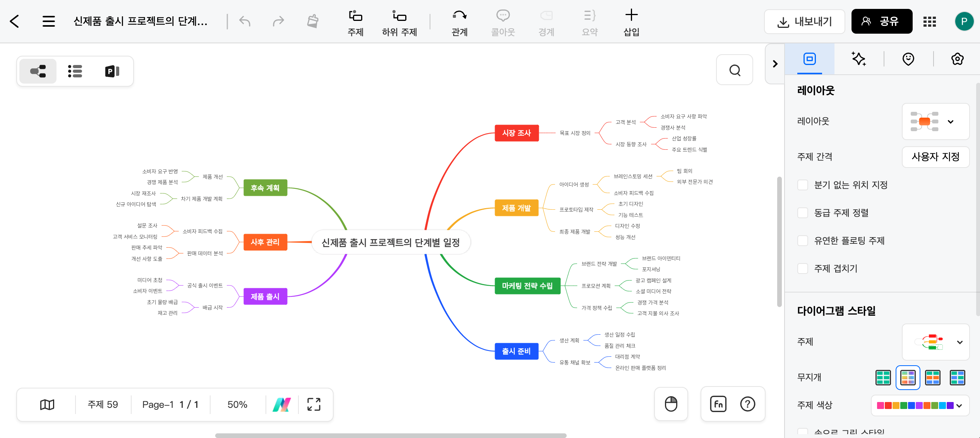Open the 주제 theme style dropdown
The image size is (980, 438).
[x=935, y=342]
